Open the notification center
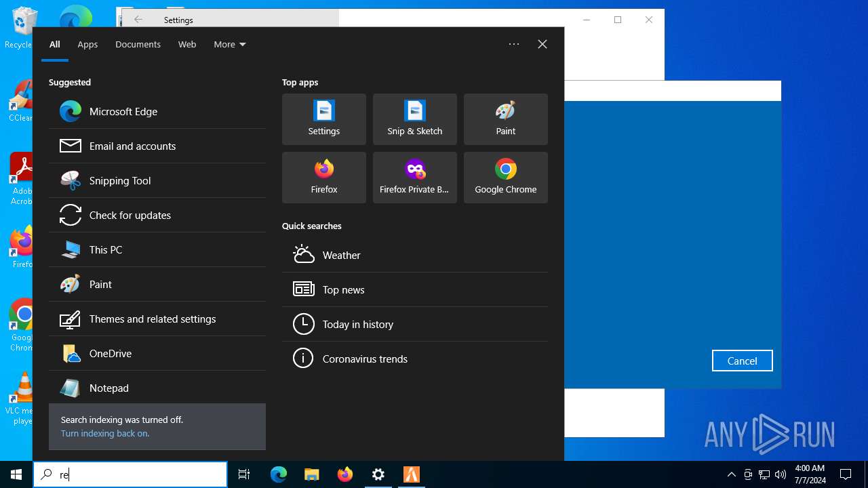This screenshot has width=868, height=488. click(x=846, y=474)
